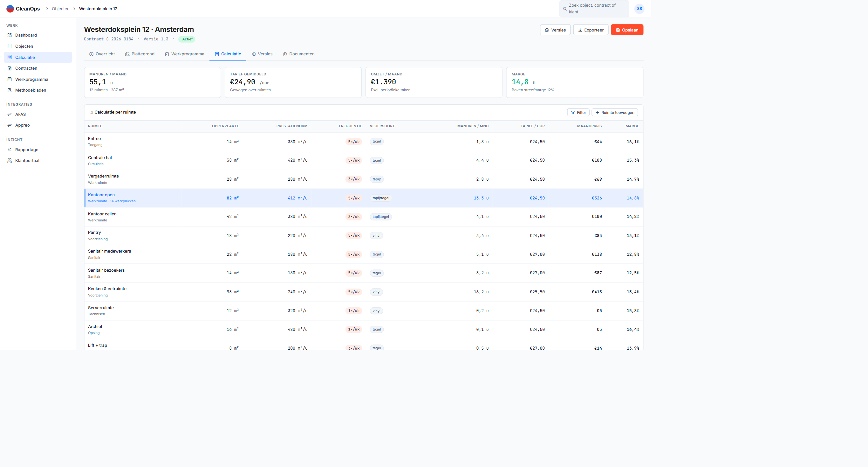
Task: Click Ruimte toevoegen button
Action: [x=615, y=113]
